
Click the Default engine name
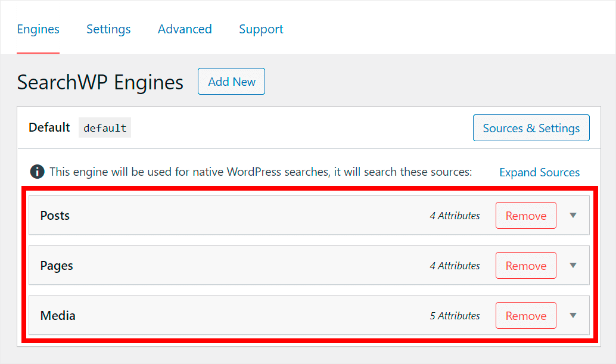(49, 127)
